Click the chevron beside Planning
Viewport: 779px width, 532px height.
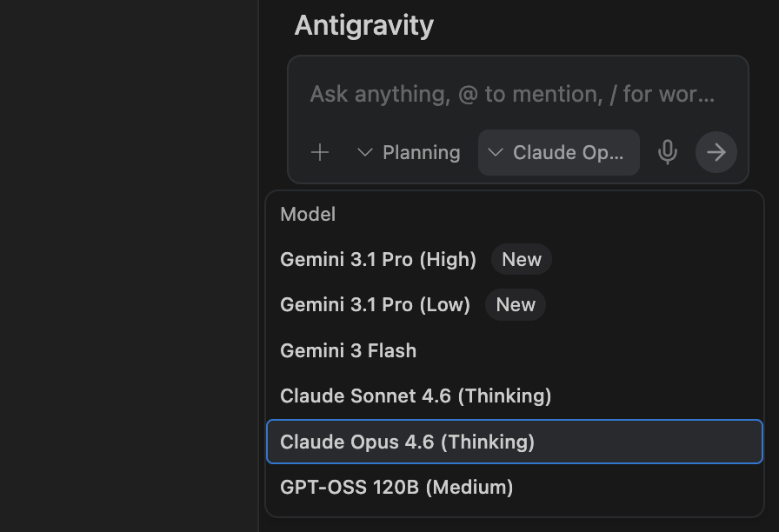pos(365,153)
